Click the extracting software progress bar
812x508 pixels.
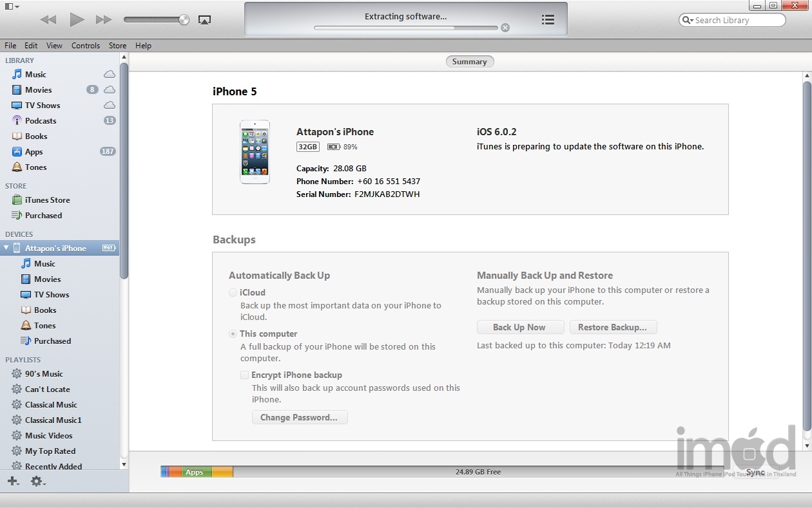point(405,28)
